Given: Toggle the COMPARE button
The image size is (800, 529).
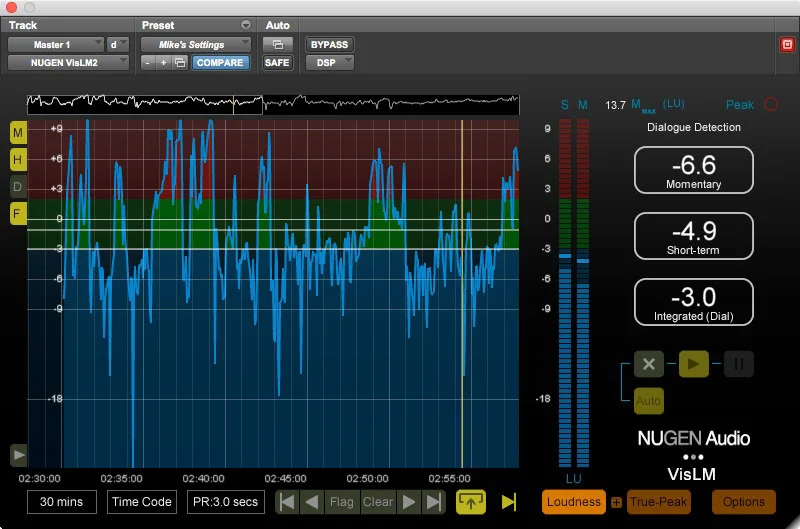Looking at the screenshot, I should (220, 63).
